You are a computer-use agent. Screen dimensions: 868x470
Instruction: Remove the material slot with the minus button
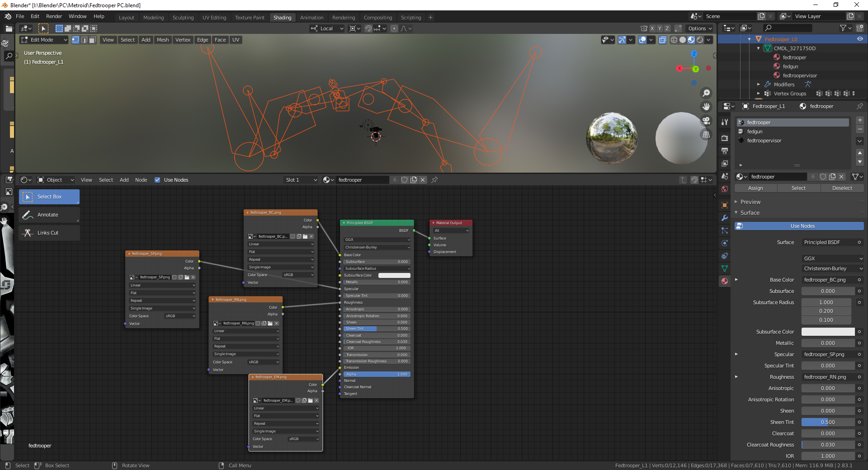pyautogui.click(x=860, y=130)
